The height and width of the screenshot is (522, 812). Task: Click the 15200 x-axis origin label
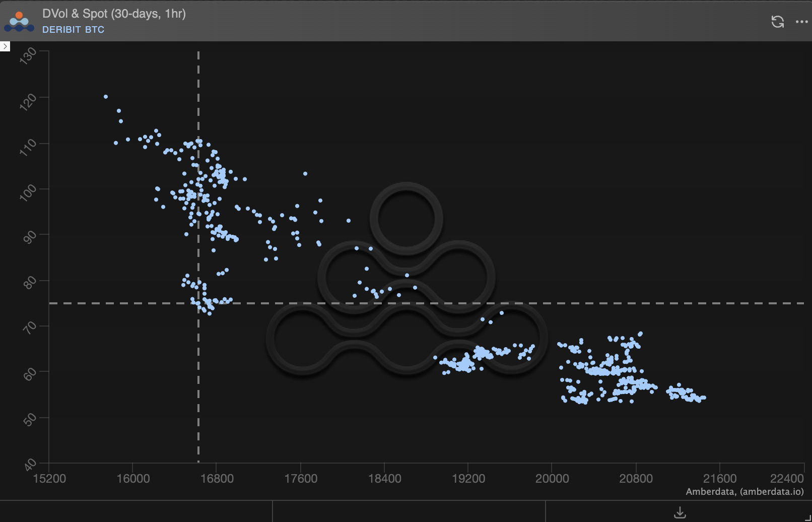tap(51, 478)
